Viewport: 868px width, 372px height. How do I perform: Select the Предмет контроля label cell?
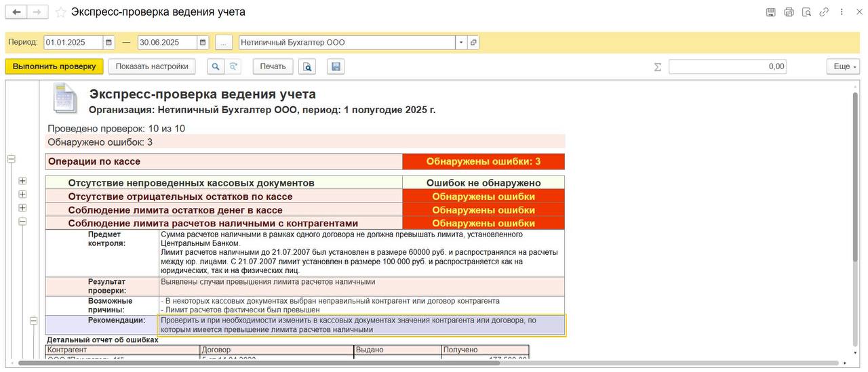coord(102,253)
